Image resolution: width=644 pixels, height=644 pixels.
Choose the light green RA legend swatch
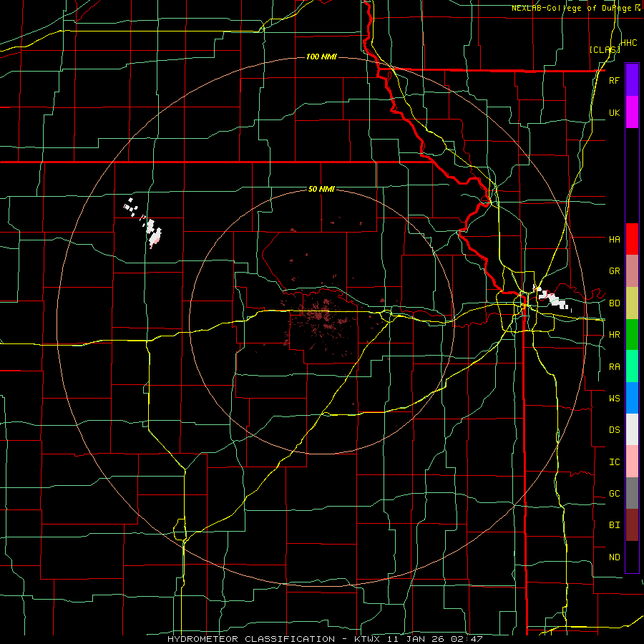[x=632, y=366]
